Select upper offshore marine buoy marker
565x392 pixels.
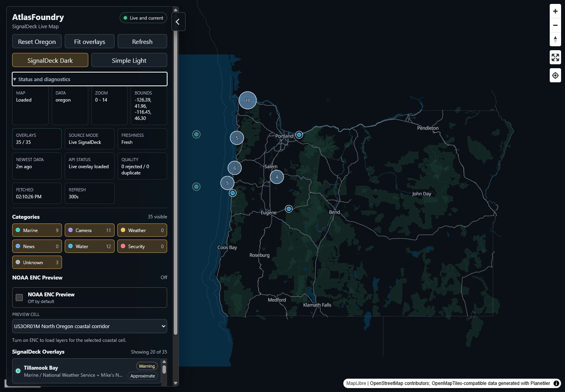tap(197, 134)
